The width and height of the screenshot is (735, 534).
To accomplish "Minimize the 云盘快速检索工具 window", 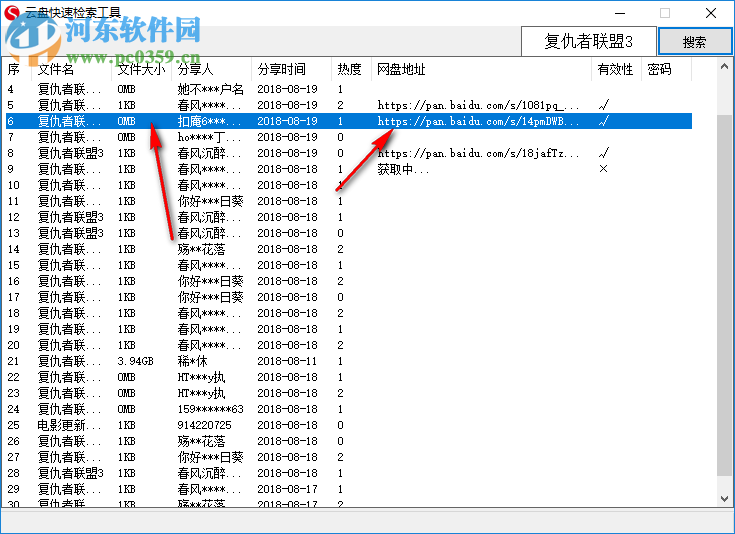I will [620, 13].
